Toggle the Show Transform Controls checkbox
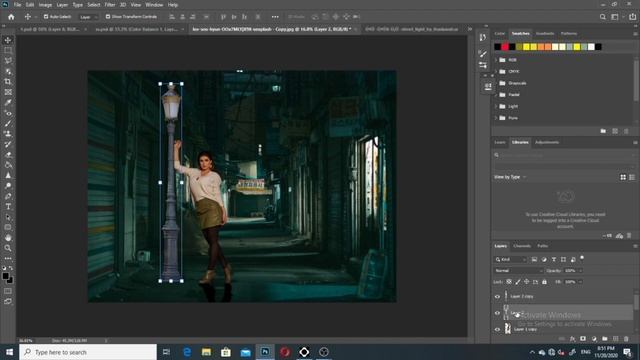The image size is (640, 360). pyautogui.click(x=108, y=17)
